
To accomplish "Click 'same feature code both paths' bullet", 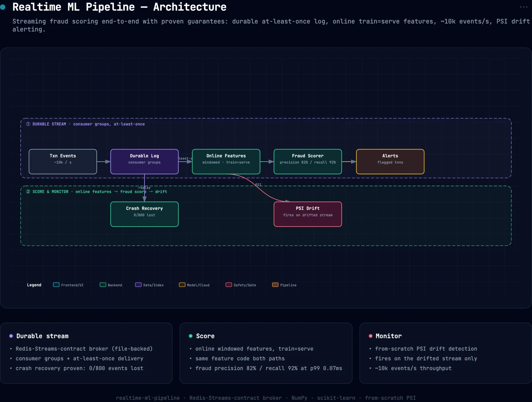I will (x=240, y=359).
